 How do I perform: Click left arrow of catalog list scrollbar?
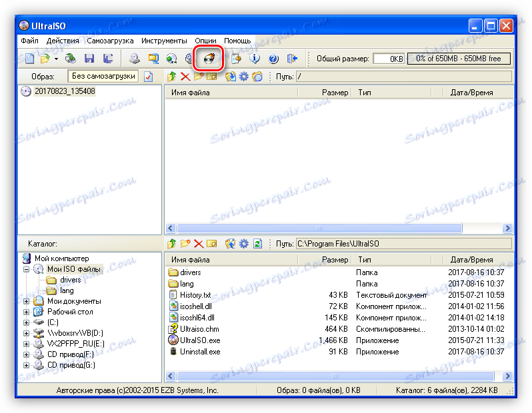171,376
